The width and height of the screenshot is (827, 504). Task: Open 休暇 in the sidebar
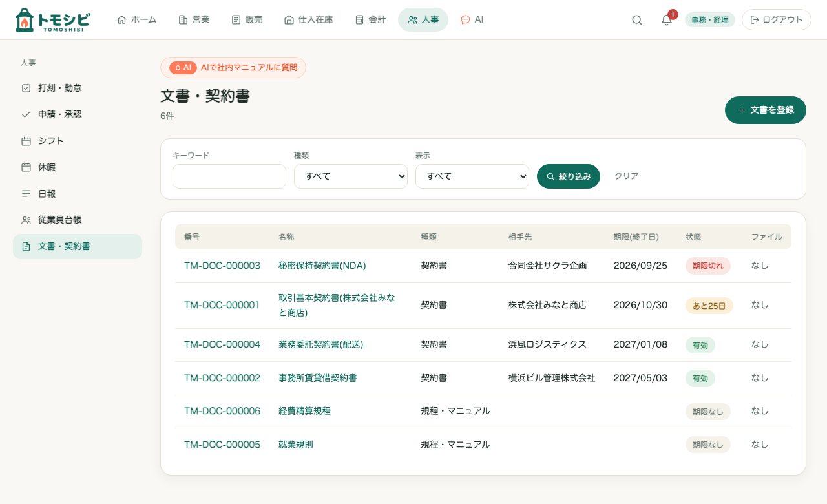coord(78,167)
